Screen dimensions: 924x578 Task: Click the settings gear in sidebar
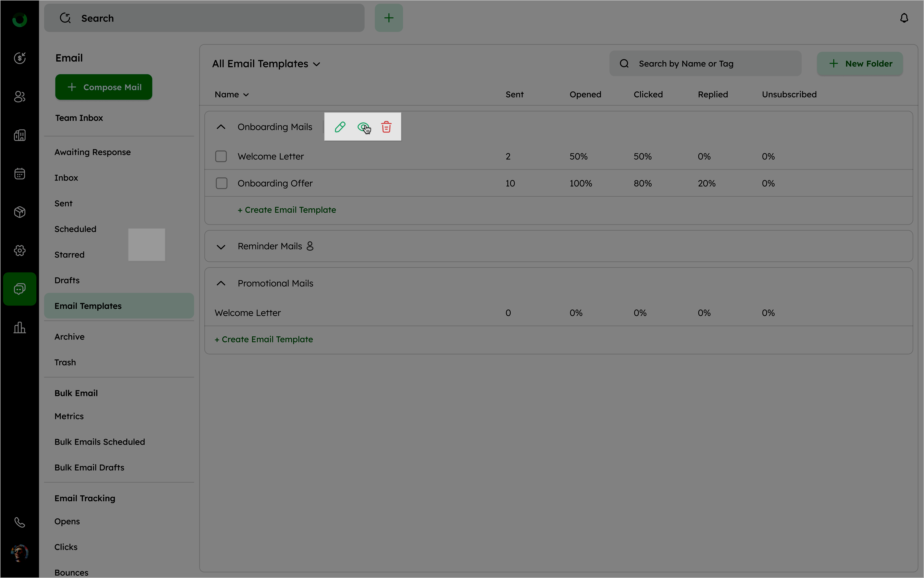20,250
